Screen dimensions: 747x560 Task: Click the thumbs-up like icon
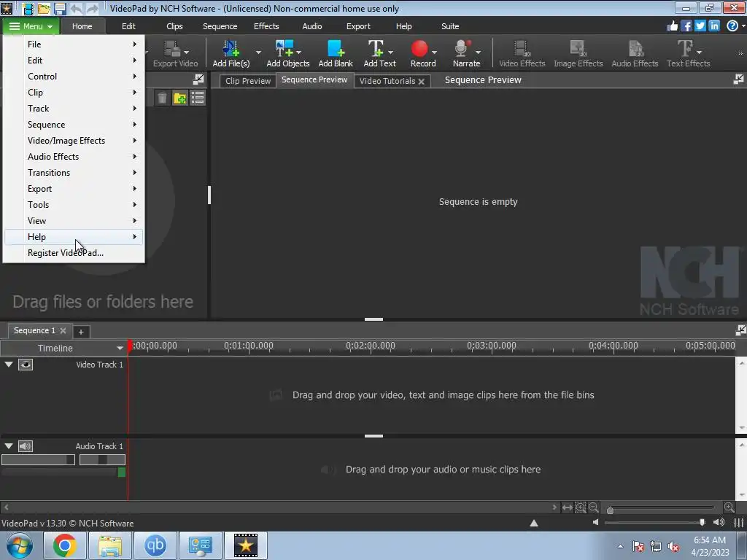click(672, 26)
